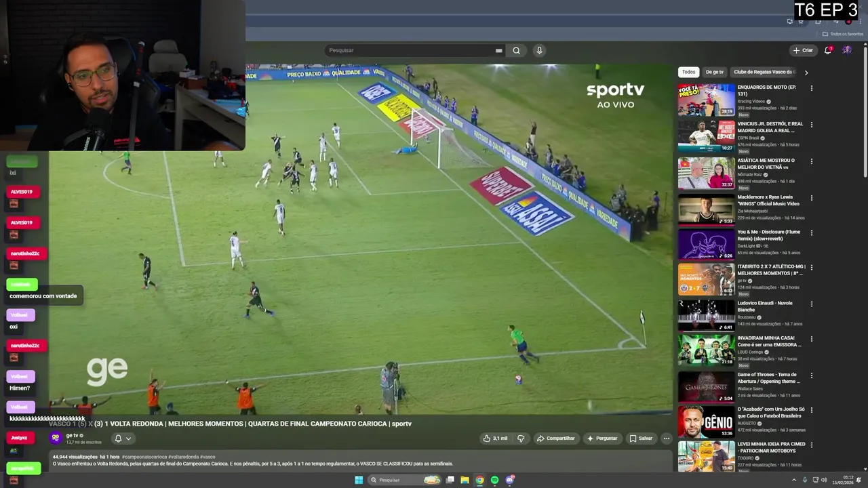Image resolution: width=868 pixels, height=488 pixels.
Task: Switch to Chrome on the taskbar
Action: pos(479,480)
